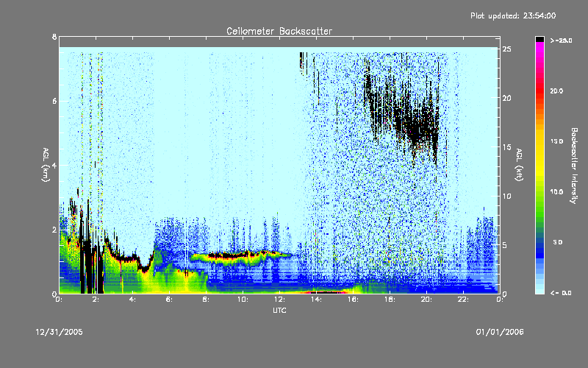The height and width of the screenshot is (368, 588).
Task: Click the '15' kft tick label
Action: point(507,147)
